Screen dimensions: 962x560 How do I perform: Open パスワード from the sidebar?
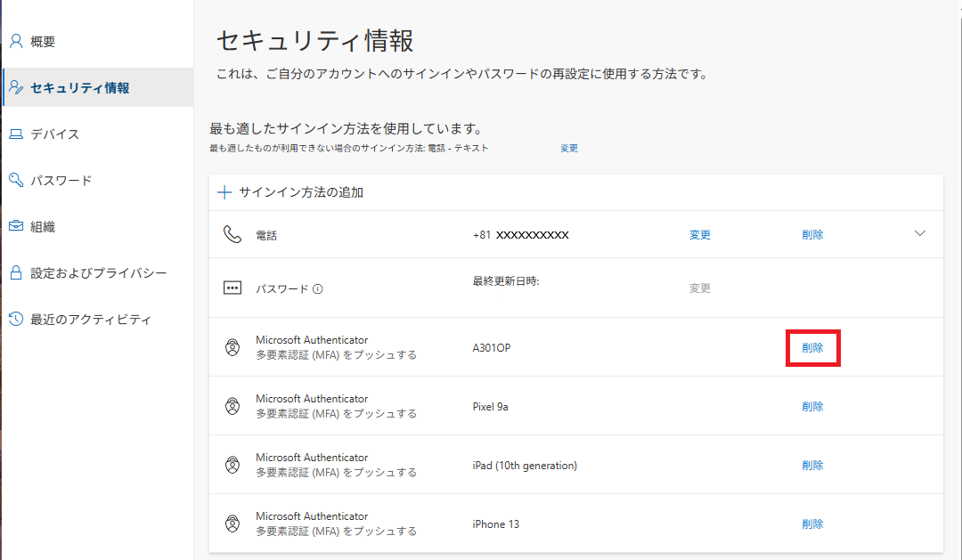point(61,181)
